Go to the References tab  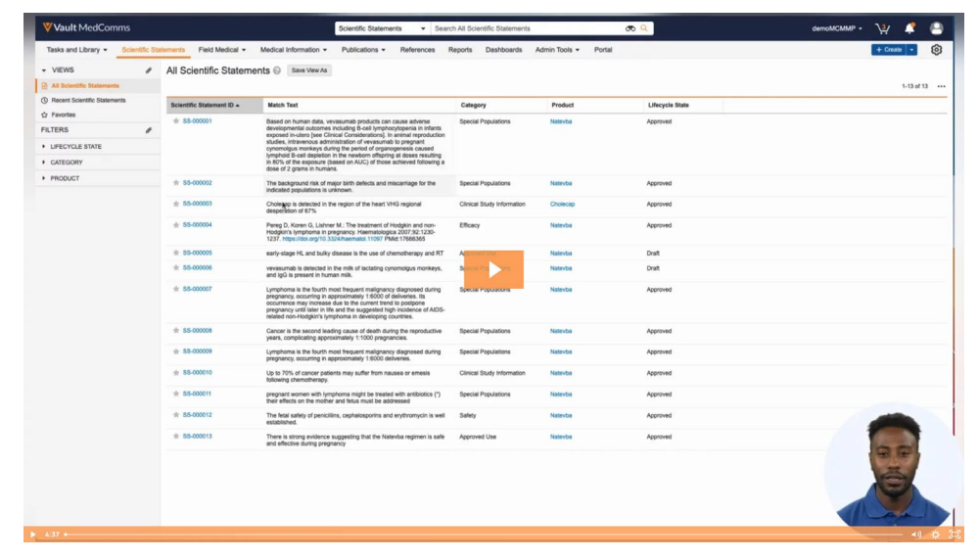point(417,50)
